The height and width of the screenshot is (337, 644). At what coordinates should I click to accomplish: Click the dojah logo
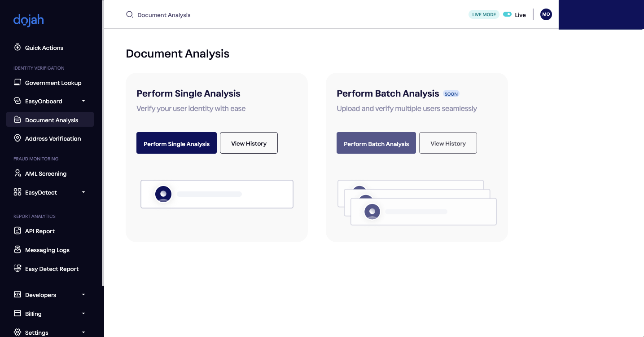click(29, 20)
